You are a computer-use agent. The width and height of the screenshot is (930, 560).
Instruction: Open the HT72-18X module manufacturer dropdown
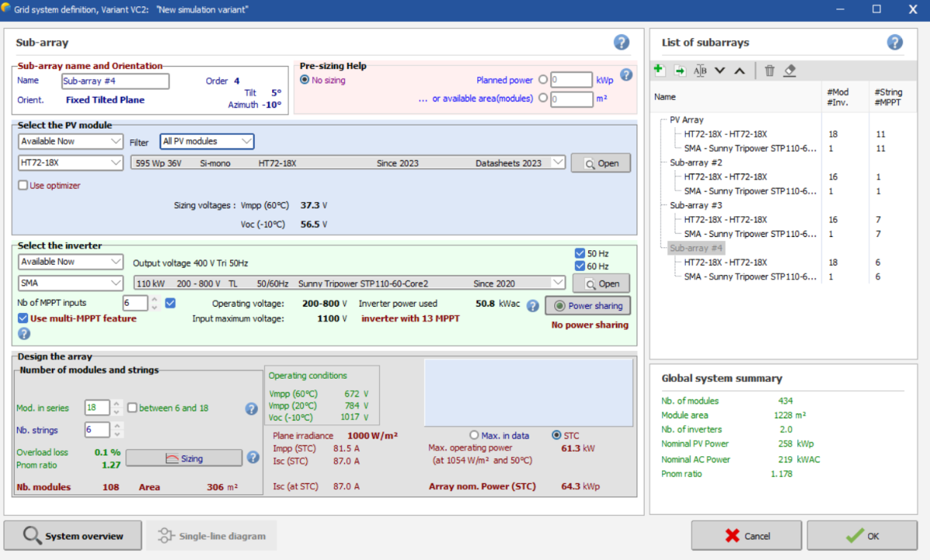(x=71, y=163)
